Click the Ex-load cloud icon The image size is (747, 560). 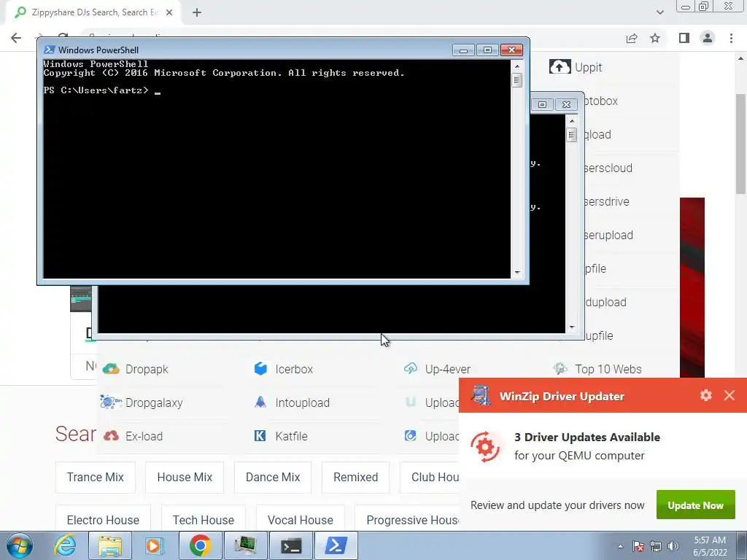click(111, 436)
